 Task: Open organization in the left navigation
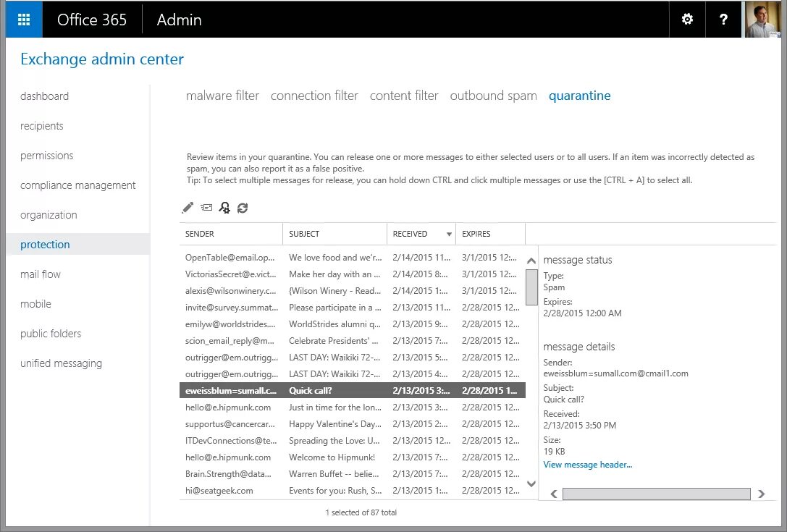(49, 215)
